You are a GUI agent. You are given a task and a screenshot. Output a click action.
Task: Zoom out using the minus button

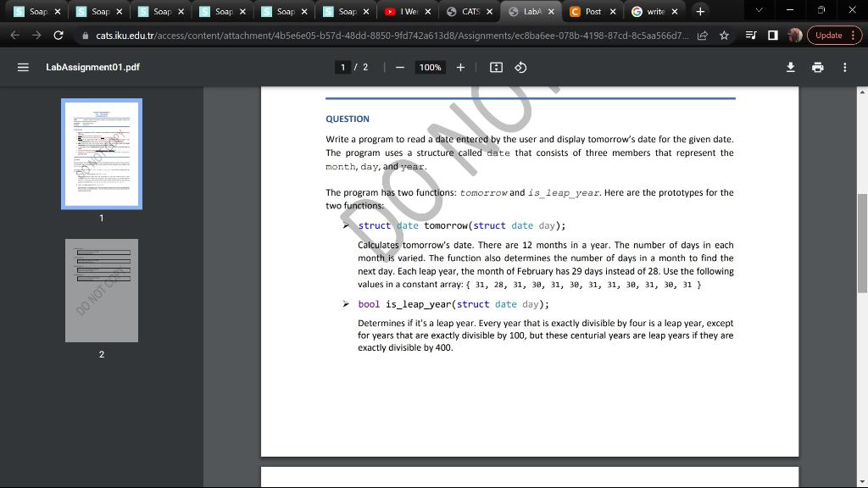click(398, 66)
